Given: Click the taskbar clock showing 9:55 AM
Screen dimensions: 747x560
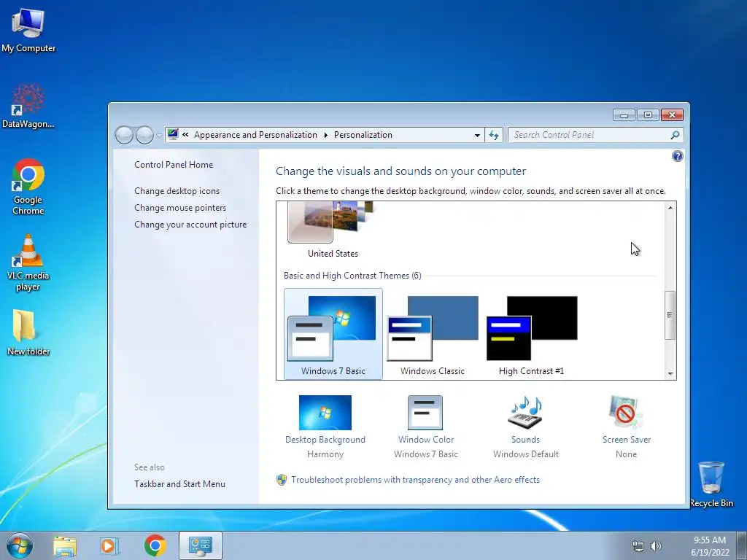Looking at the screenshot, I should coord(710,546).
